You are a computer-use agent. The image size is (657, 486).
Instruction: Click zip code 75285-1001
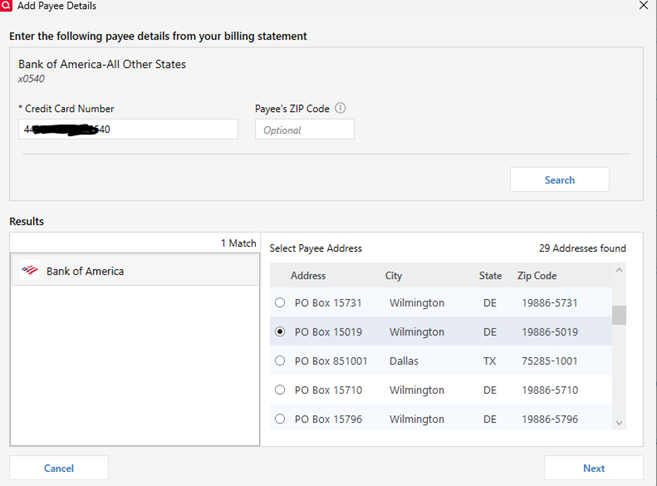[x=549, y=361]
